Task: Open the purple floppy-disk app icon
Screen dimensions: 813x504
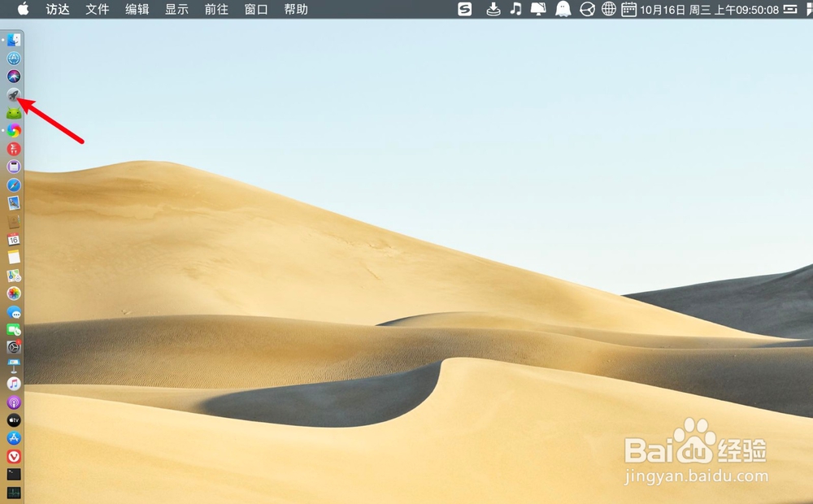Action: click(x=14, y=167)
